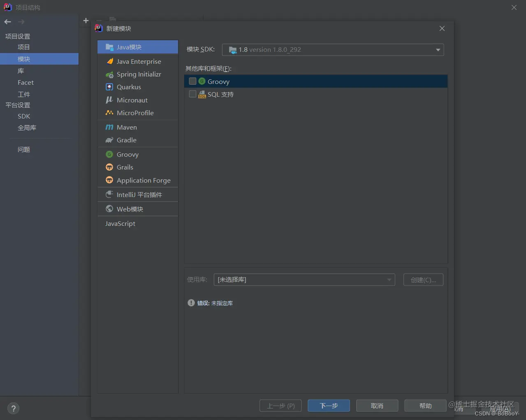Select Spring Initializr module type
Viewport: 526px width, 420px height.
pos(138,74)
